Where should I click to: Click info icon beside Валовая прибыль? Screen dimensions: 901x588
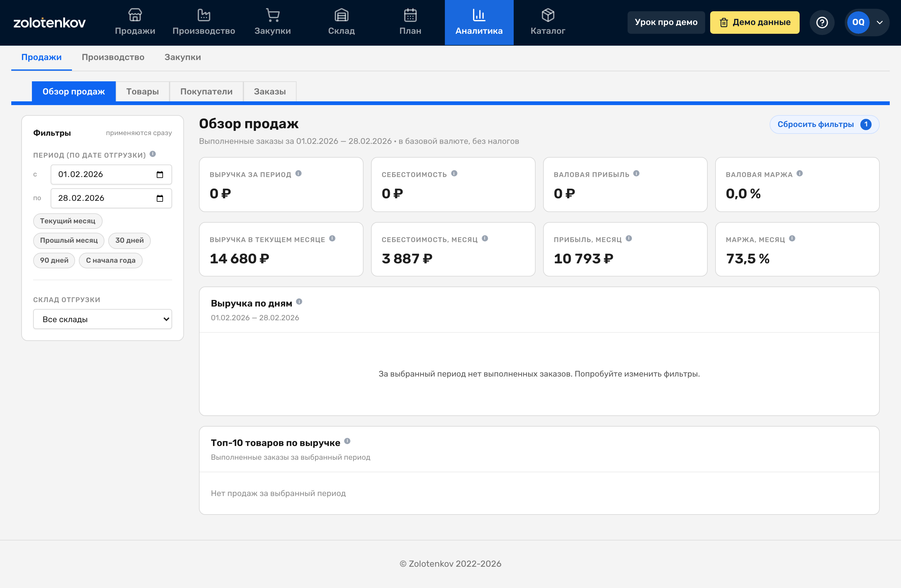(x=636, y=173)
